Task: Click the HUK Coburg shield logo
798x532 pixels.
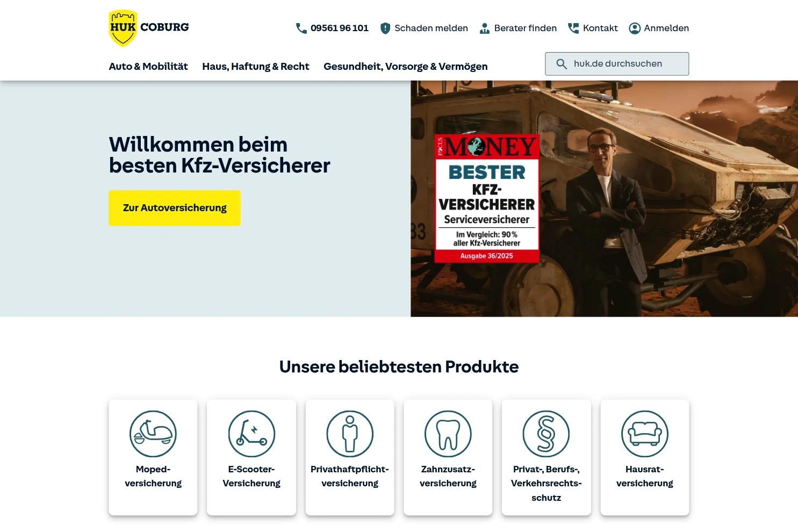Action: click(x=123, y=28)
